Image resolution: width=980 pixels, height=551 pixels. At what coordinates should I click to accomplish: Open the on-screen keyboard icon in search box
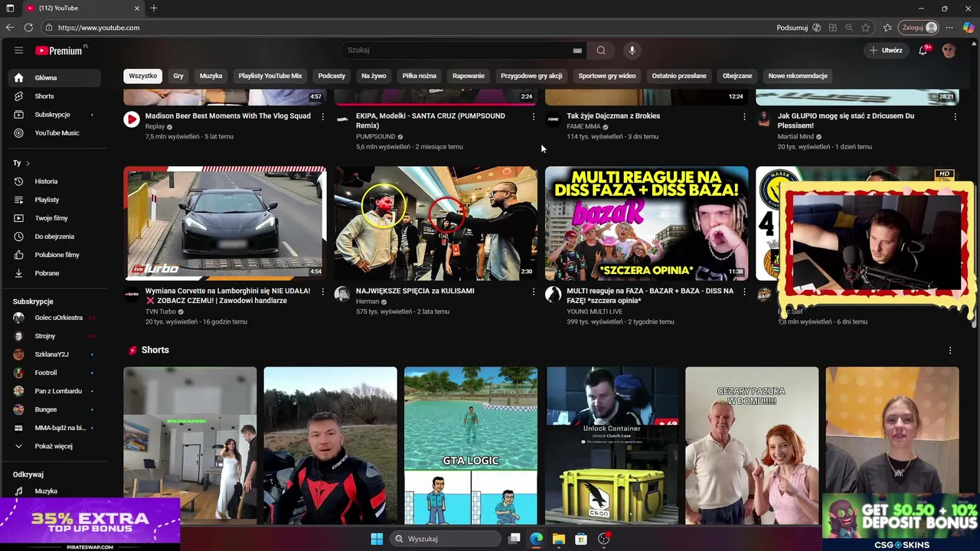(577, 51)
